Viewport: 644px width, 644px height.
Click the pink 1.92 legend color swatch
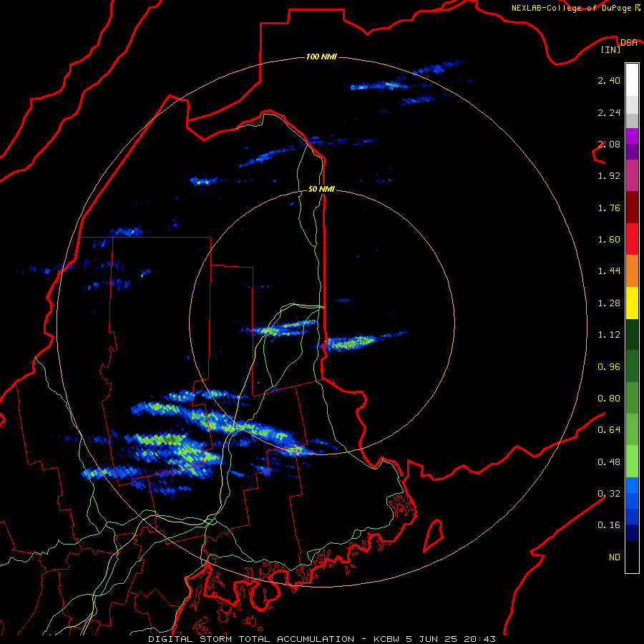click(632, 175)
